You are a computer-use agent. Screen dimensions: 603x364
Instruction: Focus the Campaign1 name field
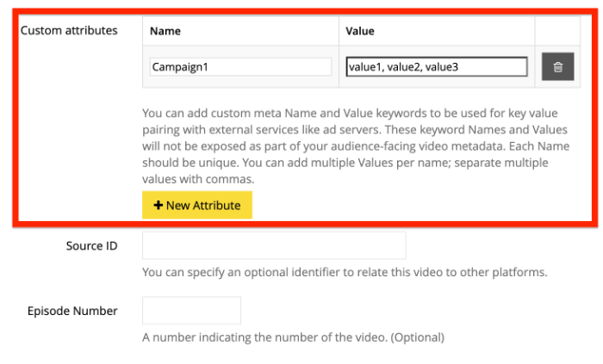pos(240,67)
